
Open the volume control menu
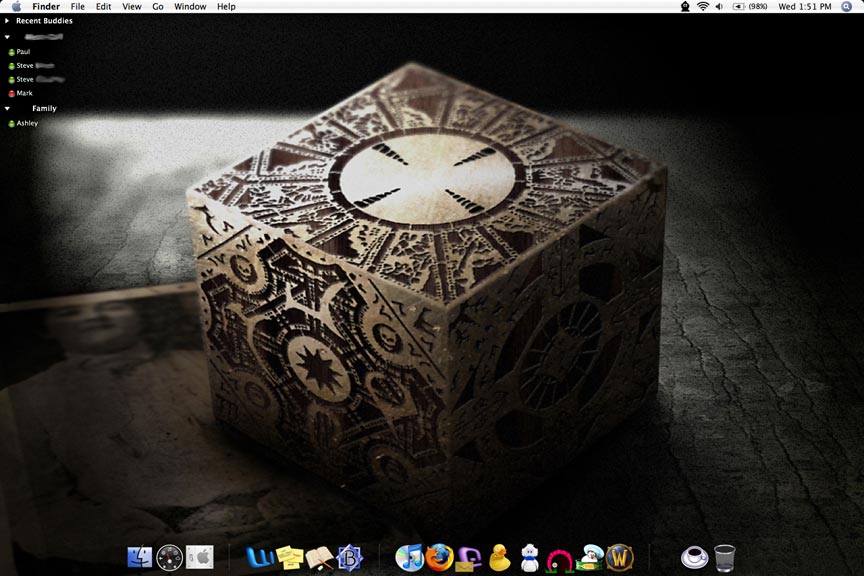(720, 7)
